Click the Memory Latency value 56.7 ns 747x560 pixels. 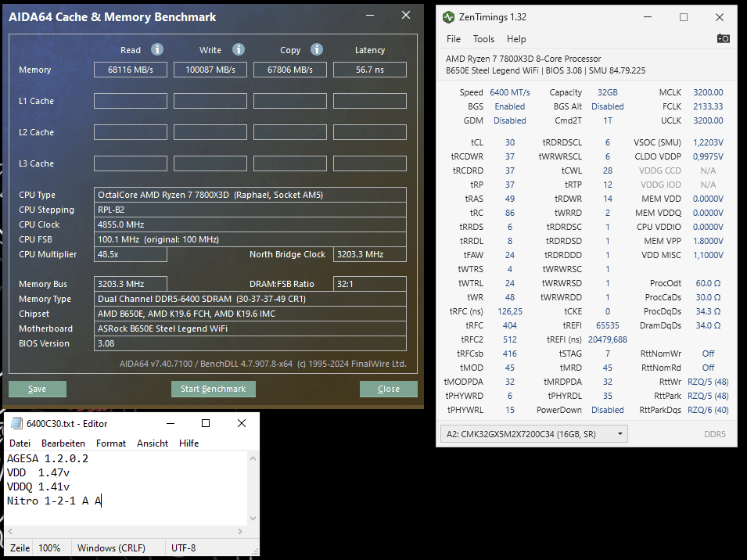click(370, 70)
